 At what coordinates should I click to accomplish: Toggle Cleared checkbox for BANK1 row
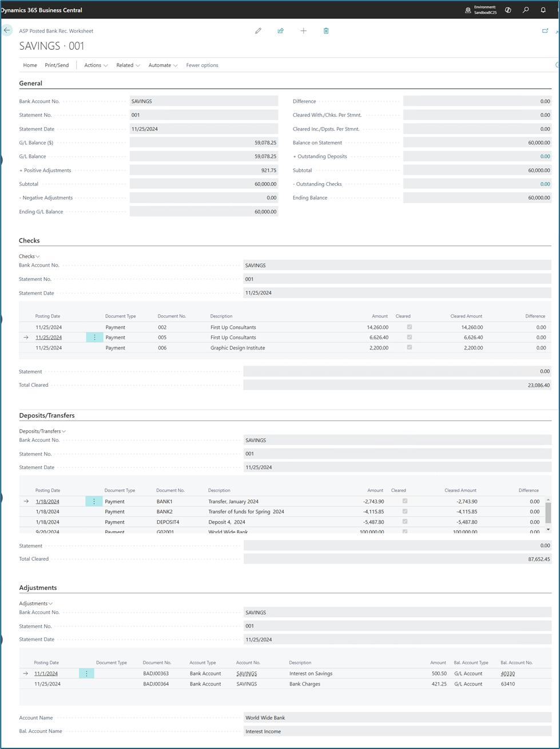405,501
